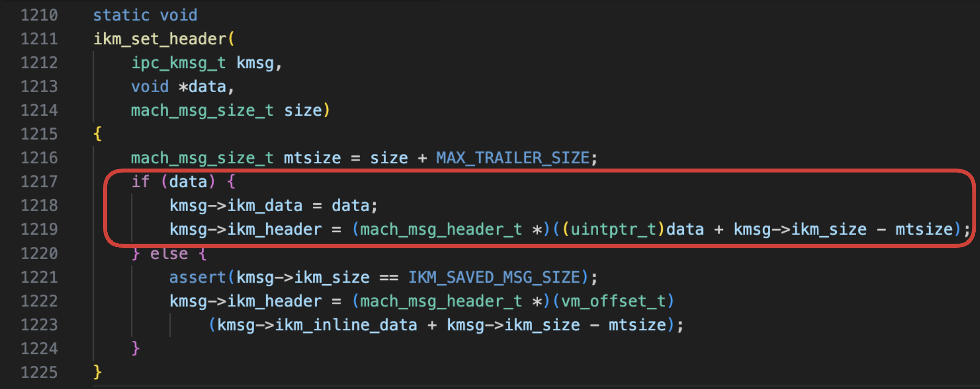980x389 pixels.
Task: Click line number 1215 in gutter
Action: [39, 135]
